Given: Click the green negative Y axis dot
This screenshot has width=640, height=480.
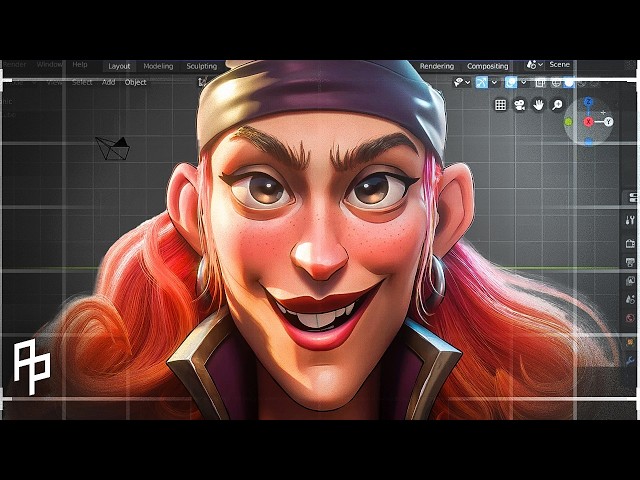Looking at the screenshot, I should tap(569, 122).
